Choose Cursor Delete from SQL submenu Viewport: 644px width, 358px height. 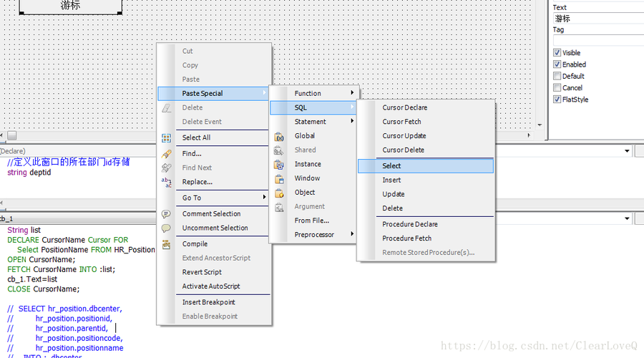(426, 150)
